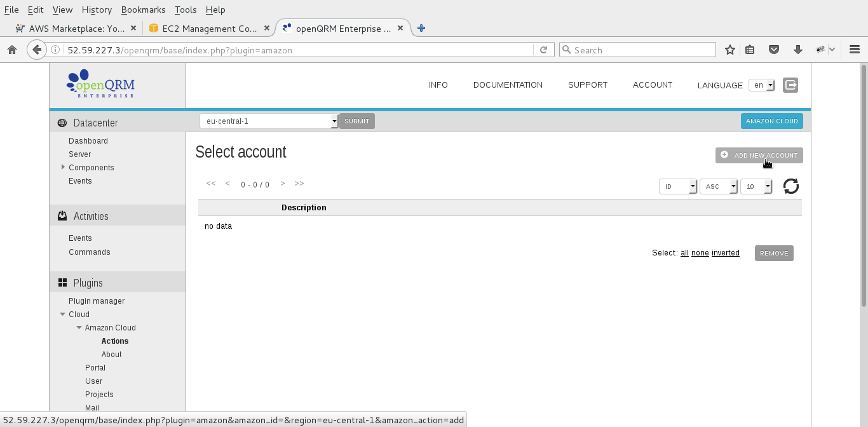Click the openQRM Enterprise logo
This screenshot has width=868, height=427.
[100, 83]
